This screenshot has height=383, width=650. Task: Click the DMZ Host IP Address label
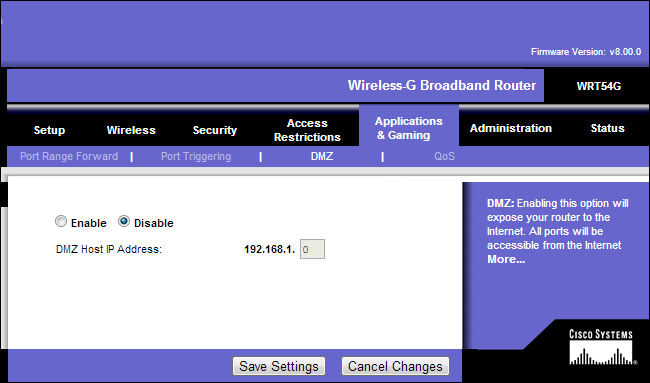[x=109, y=249]
